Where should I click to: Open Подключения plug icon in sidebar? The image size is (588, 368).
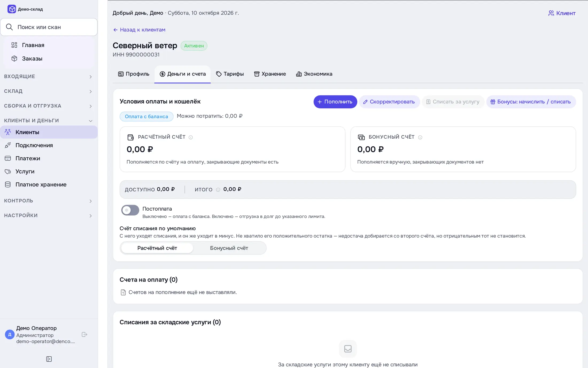point(8,145)
